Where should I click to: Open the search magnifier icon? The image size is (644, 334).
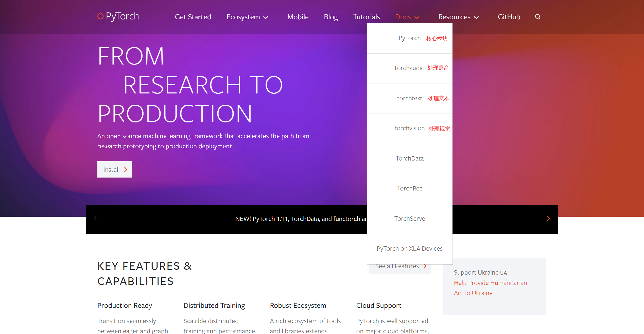[x=537, y=17]
